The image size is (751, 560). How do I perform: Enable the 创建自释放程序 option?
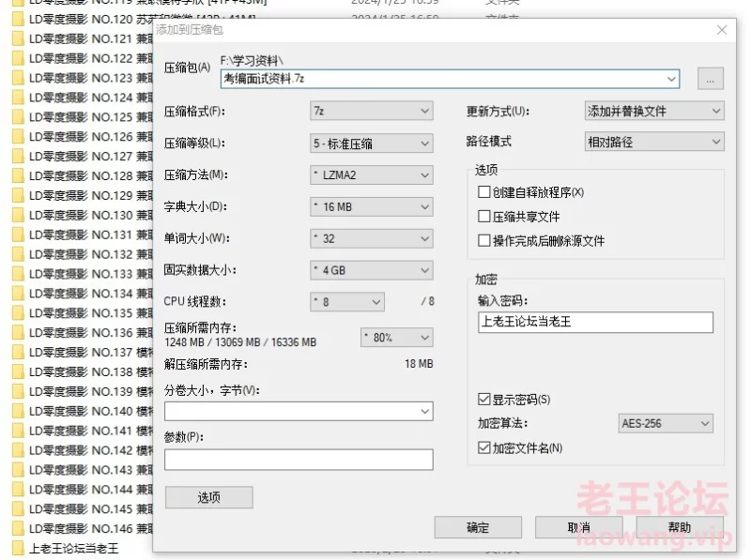pyautogui.click(x=484, y=192)
